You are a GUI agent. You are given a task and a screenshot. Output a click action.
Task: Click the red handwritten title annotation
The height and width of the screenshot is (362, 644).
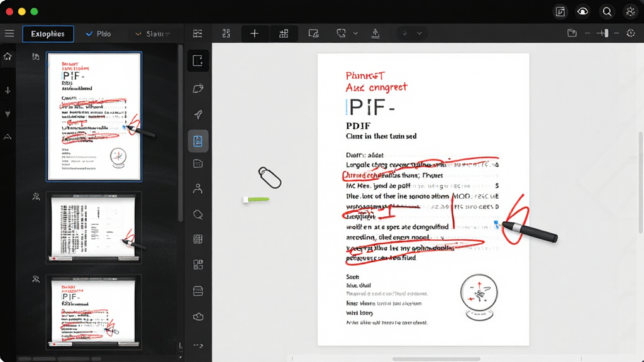click(376, 81)
